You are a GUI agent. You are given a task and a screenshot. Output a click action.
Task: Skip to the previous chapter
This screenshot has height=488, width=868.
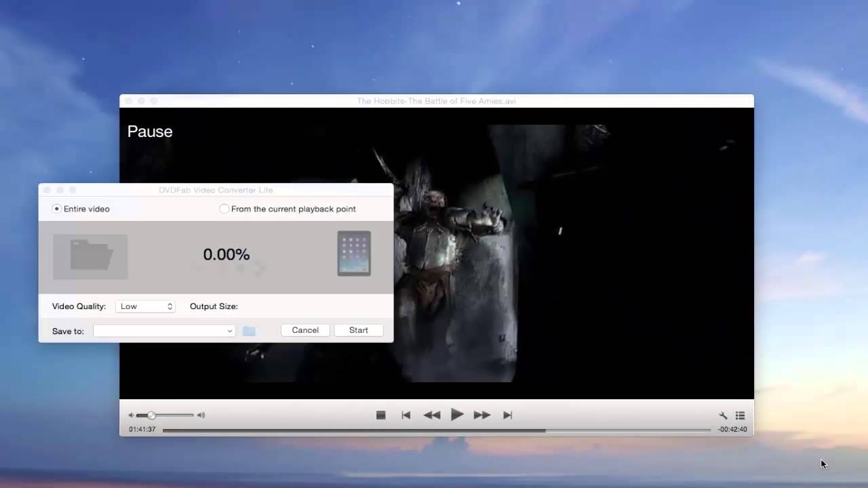pos(406,415)
